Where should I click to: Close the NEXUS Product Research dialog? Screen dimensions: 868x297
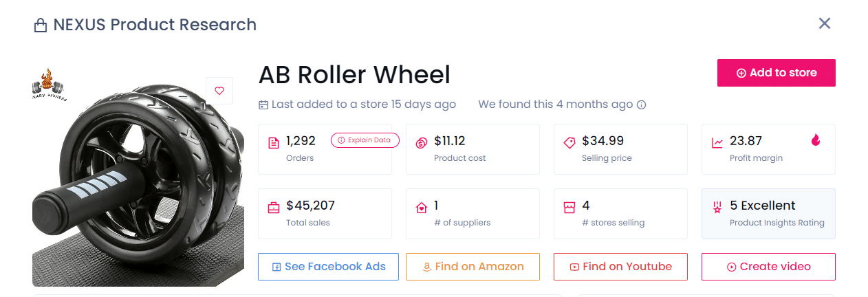click(x=825, y=23)
